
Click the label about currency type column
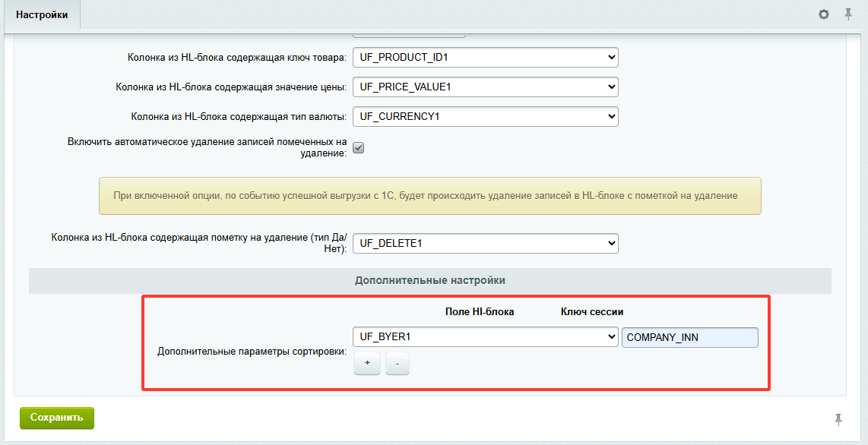[x=239, y=117]
